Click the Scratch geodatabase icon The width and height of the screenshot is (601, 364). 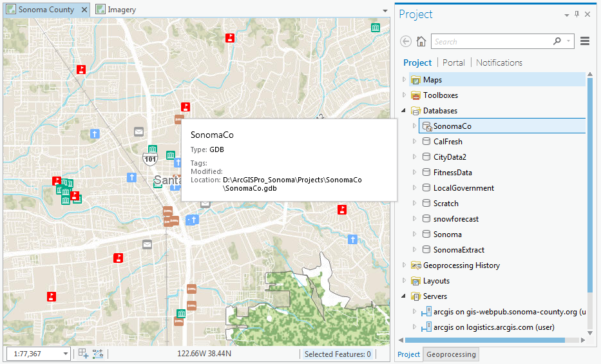pyautogui.click(x=426, y=203)
